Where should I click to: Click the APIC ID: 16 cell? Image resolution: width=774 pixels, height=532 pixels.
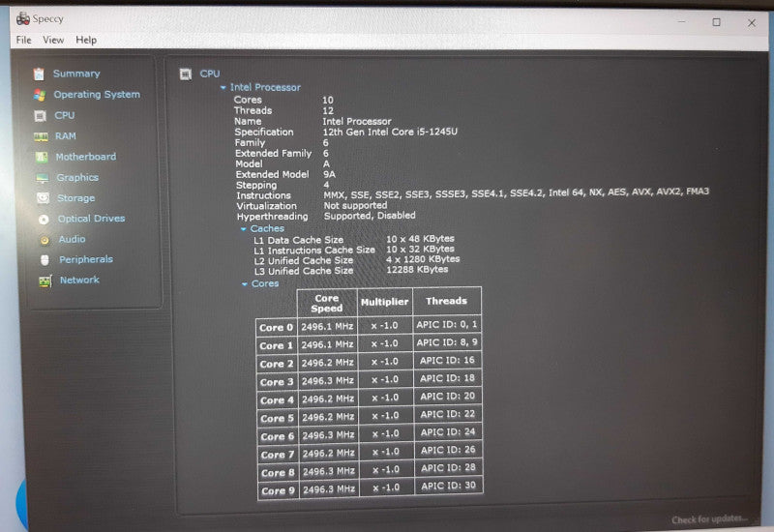click(x=447, y=360)
